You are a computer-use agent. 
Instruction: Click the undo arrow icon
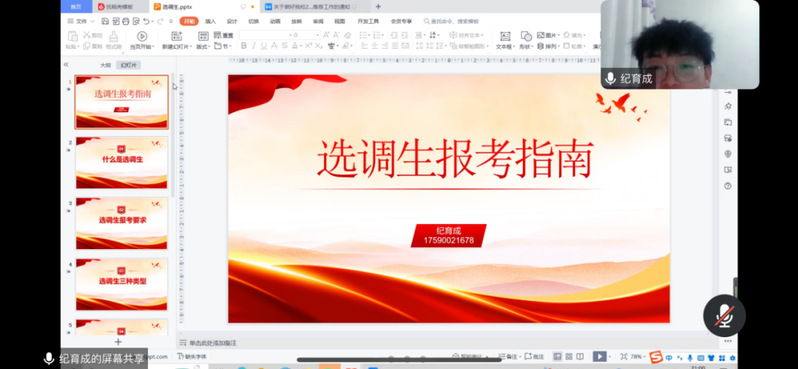point(146,21)
